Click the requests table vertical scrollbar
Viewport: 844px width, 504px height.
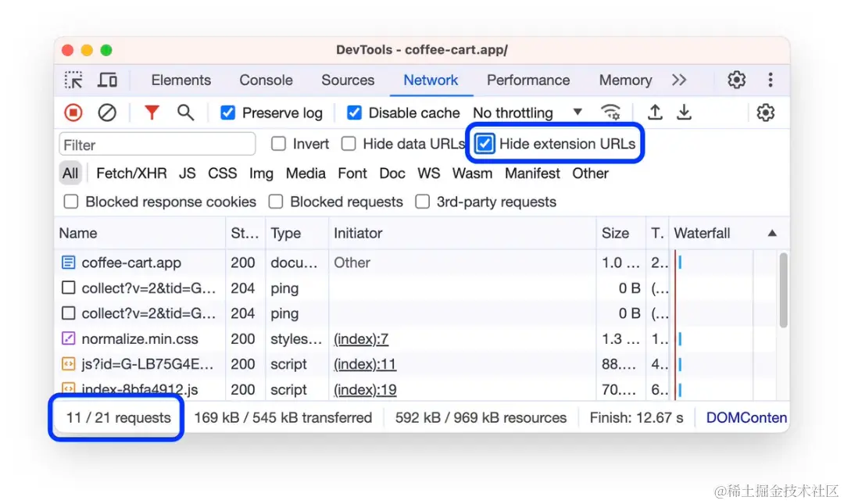[783, 290]
